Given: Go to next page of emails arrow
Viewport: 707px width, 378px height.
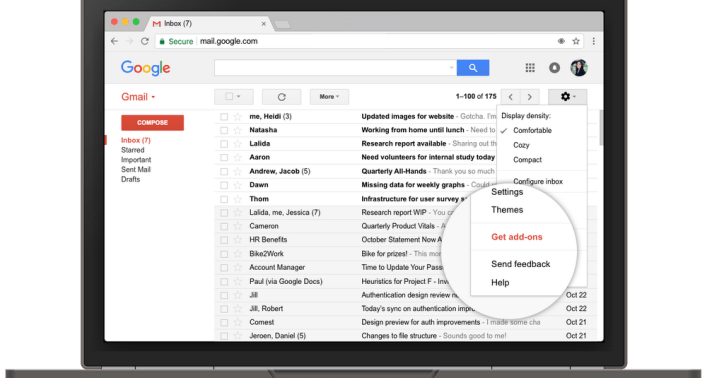Looking at the screenshot, I should coord(529,97).
